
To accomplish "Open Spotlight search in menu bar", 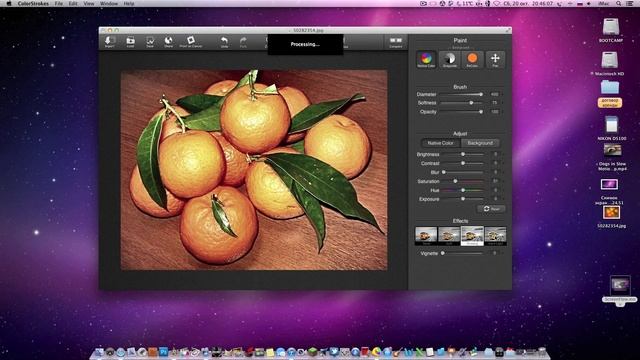I will tap(619, 3).
